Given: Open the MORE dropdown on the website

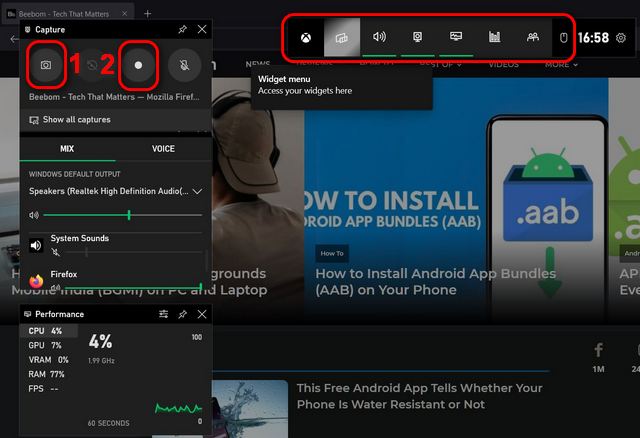Looking at the screenshot, I should pyautogui.click(x=561, y=64).
